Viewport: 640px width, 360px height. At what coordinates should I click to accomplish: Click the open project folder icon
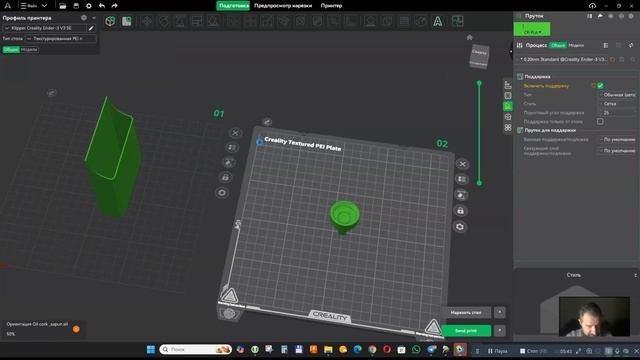[x=62, y=6]
